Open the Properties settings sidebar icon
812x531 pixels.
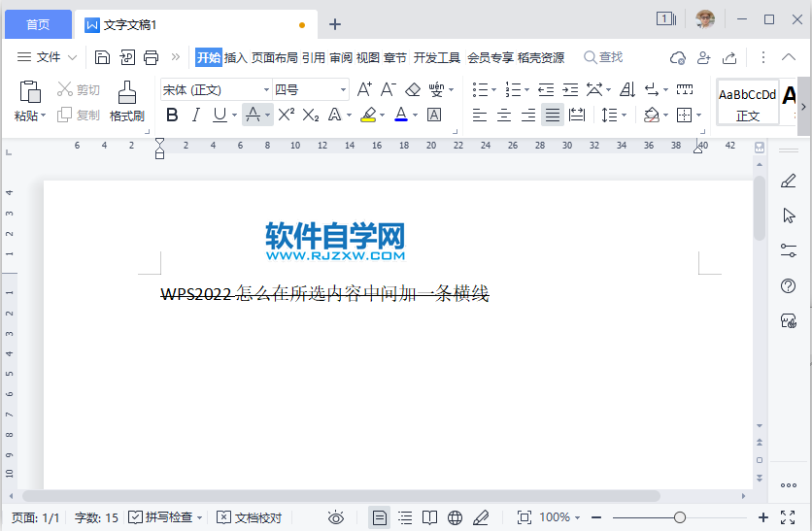[x=788, y=250]
